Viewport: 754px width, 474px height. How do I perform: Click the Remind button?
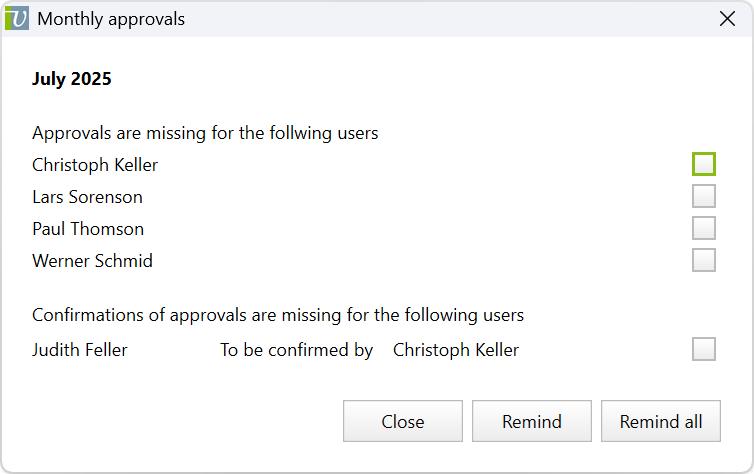tap(532, 421)
